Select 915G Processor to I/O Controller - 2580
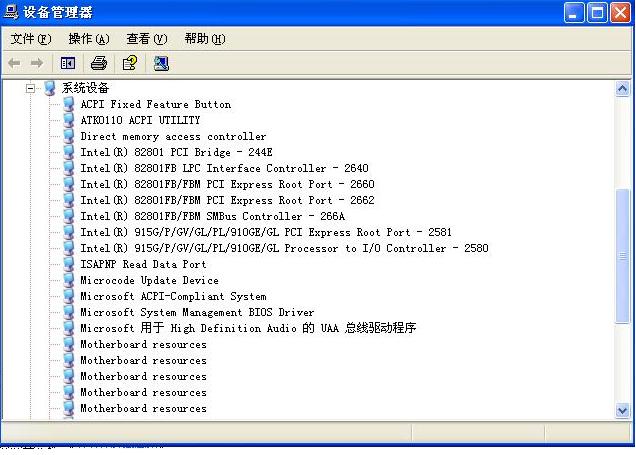The width and height of the screenshot is (636, 455). (x=284, y=249)
